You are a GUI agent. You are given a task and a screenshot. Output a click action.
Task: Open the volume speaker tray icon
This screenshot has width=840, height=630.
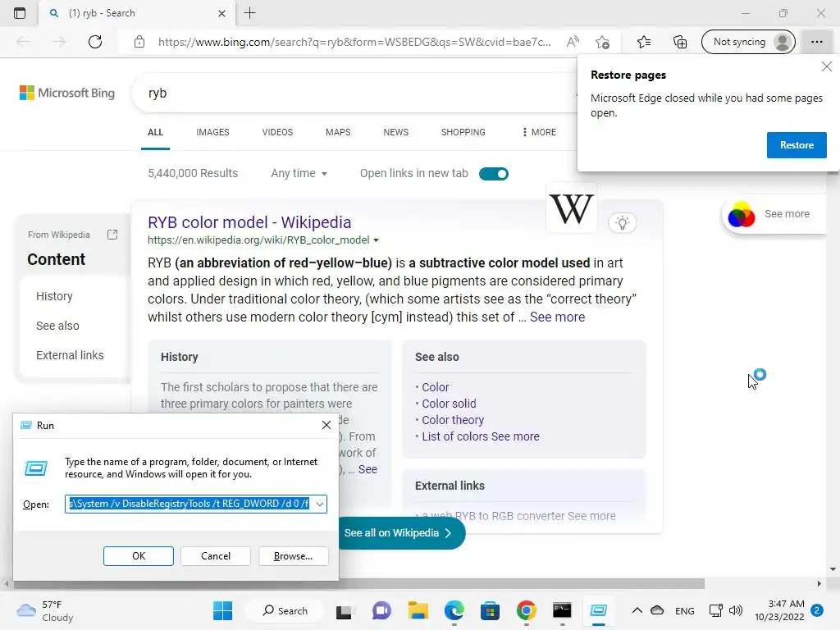[736, 610]
